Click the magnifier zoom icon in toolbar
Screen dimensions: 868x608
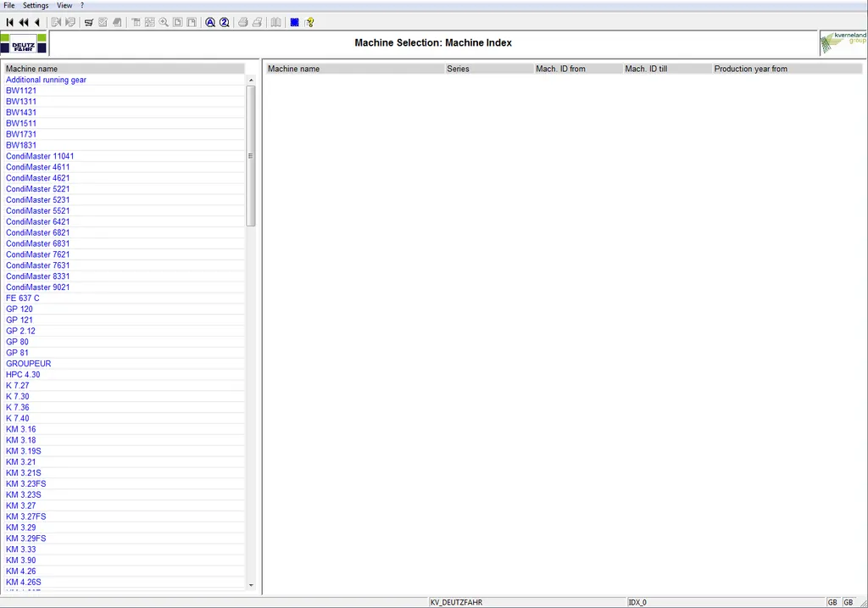[164, 22]
